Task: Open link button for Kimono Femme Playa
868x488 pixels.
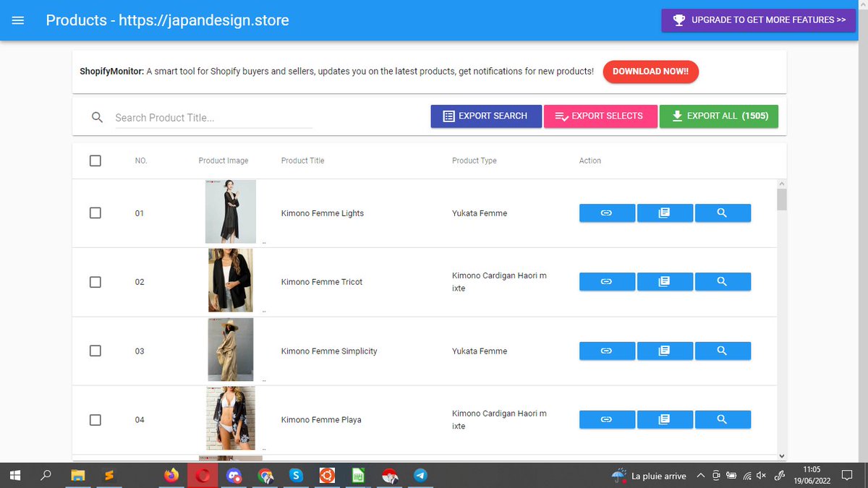Action: (x=607, y=419)
